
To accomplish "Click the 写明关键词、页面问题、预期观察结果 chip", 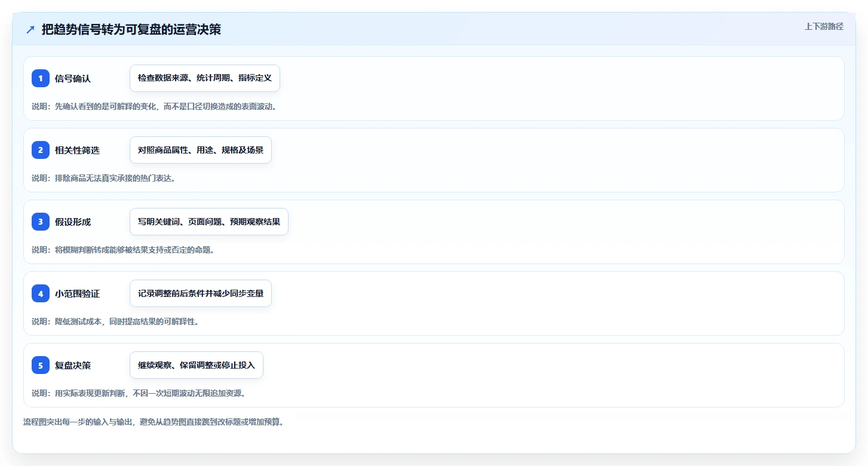I will coord(209,222).
